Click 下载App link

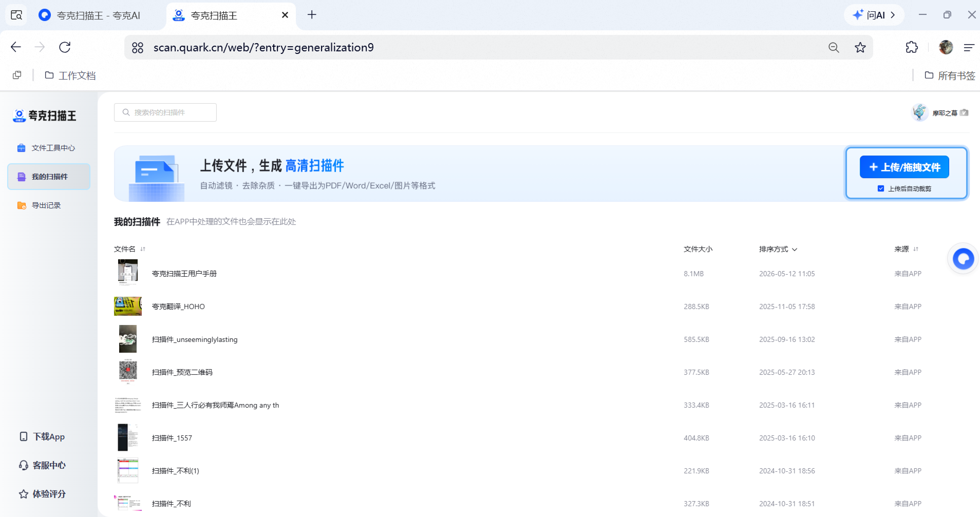(x=42, y=436)
